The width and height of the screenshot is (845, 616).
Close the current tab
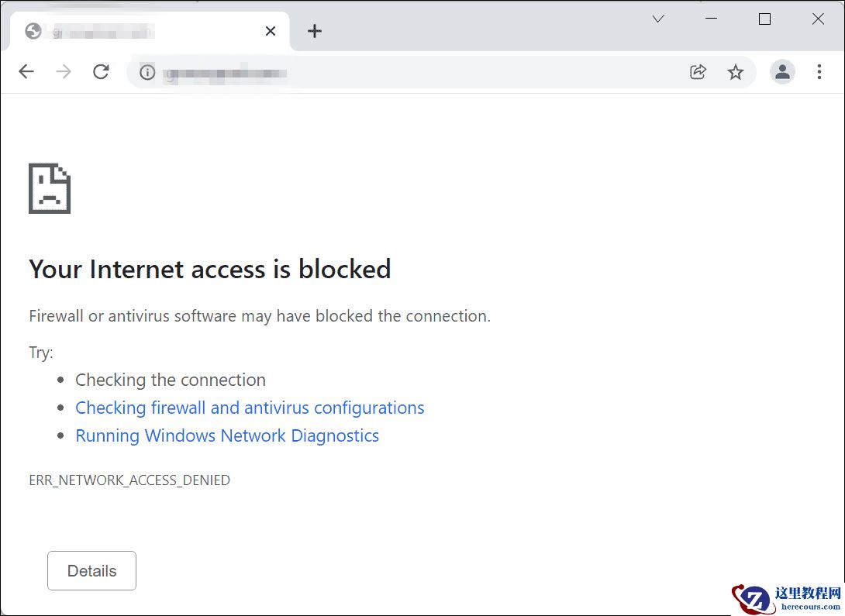[x=270, y=31]
